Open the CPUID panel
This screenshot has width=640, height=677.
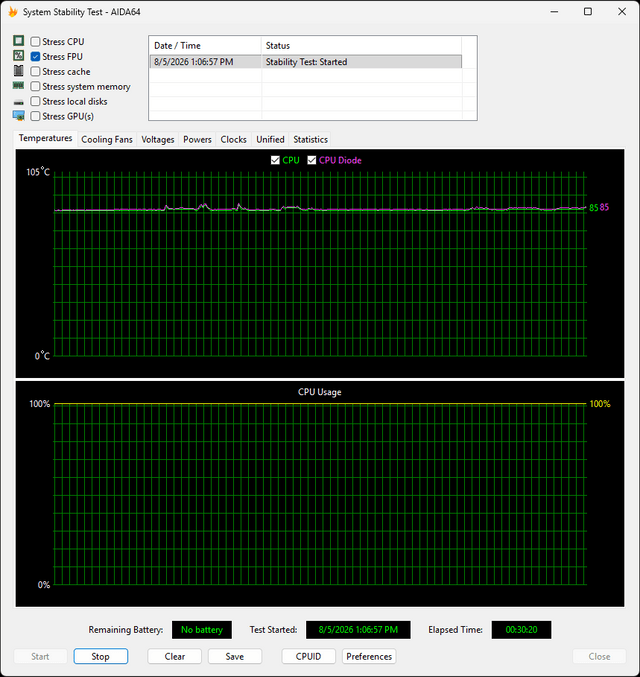(x=308, y=656)
